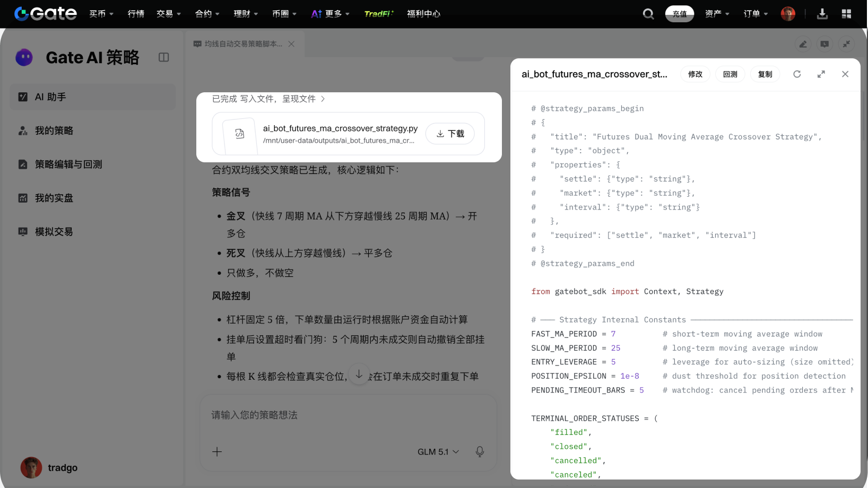868x488 pixels.
Task: Click the 复制 button in code panel
Action: (765, 74)
